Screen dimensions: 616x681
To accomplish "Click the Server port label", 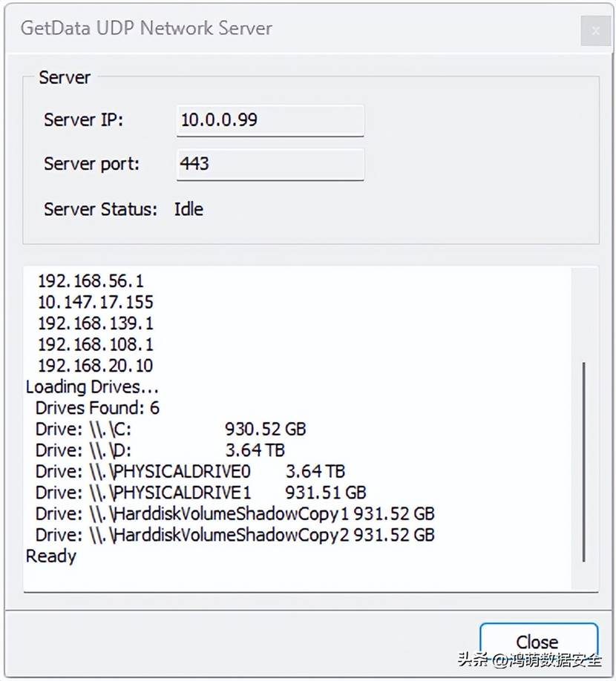I will pyautogui.click(x=92, y=164).
